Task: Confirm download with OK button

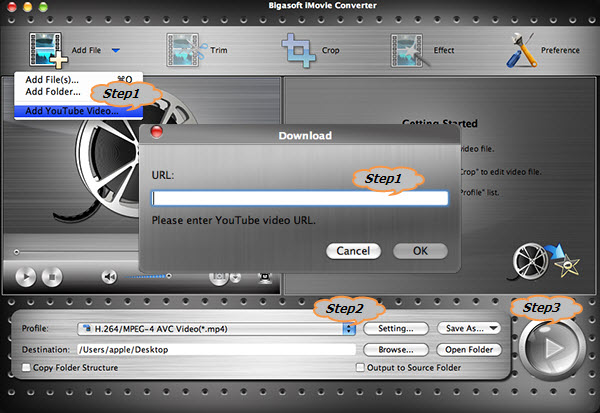Action: point(420,251)
